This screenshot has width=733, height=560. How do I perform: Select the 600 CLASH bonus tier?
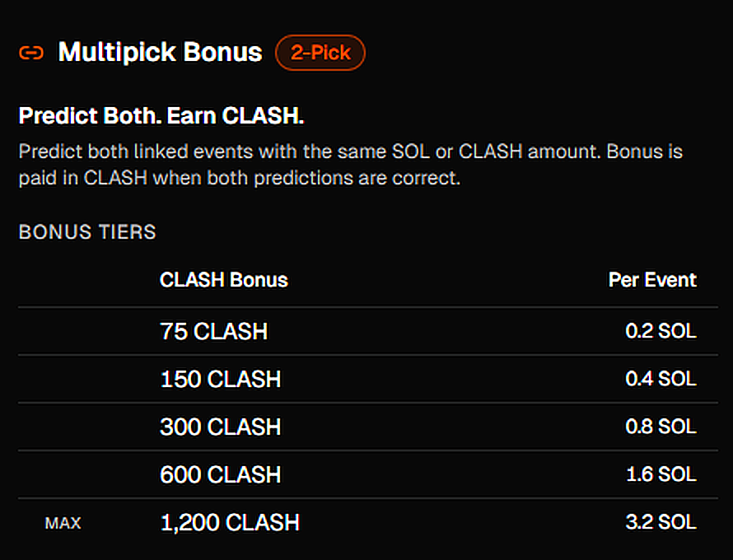coord(220,474)
